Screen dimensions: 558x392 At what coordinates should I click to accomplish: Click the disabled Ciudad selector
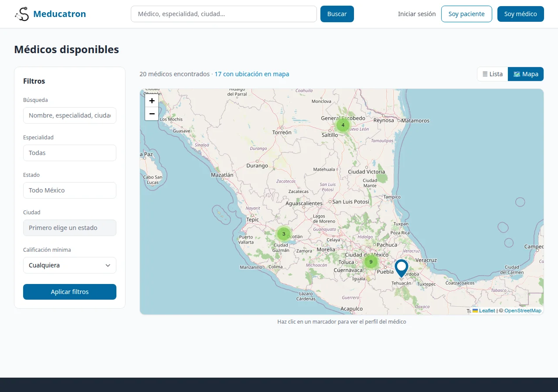click(70, 228)
